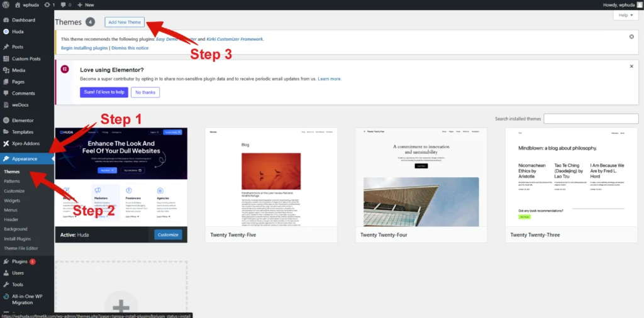Image resolution: width=644 pixels, height=318 pixels.
Task: Click Customize button for Huda theme
Action: pyautogui.click(x=168, y=234)
